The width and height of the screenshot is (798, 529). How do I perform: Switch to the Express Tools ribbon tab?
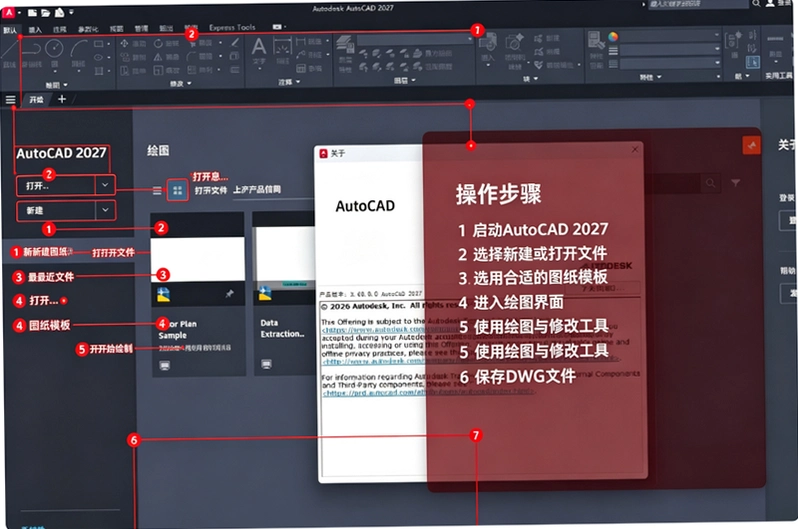click(x=232, y=27)
